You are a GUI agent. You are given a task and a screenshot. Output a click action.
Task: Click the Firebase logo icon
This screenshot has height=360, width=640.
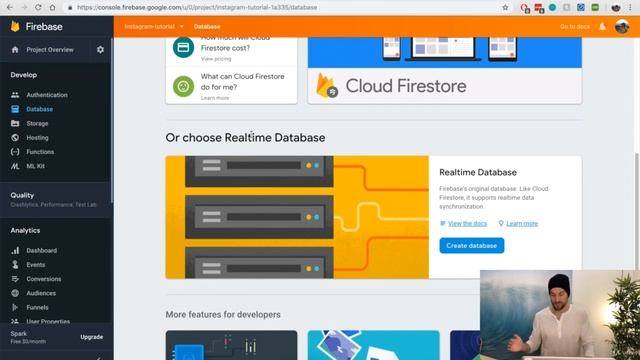[x=15, y=27]
